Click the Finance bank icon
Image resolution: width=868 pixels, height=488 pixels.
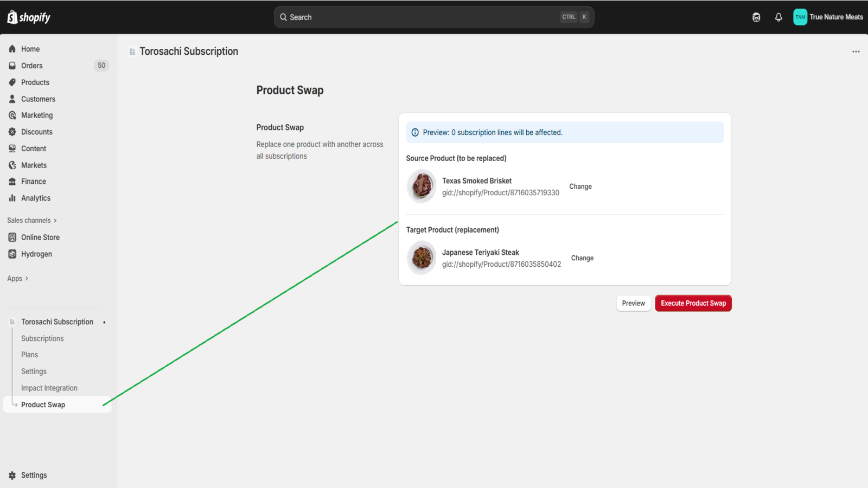(x=12, y=182)
